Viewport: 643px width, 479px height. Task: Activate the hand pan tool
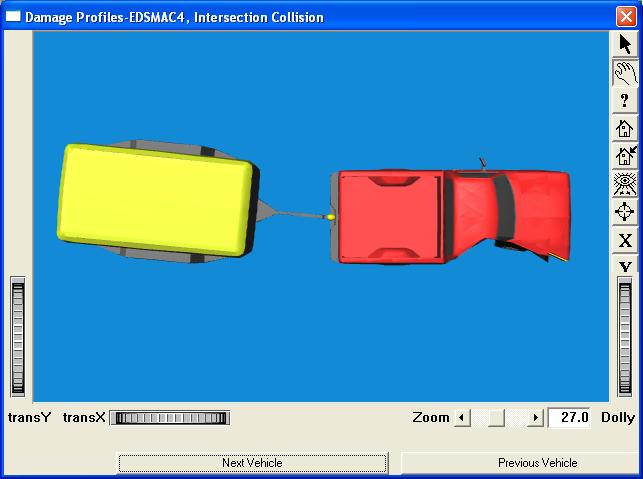pos(625,73)
